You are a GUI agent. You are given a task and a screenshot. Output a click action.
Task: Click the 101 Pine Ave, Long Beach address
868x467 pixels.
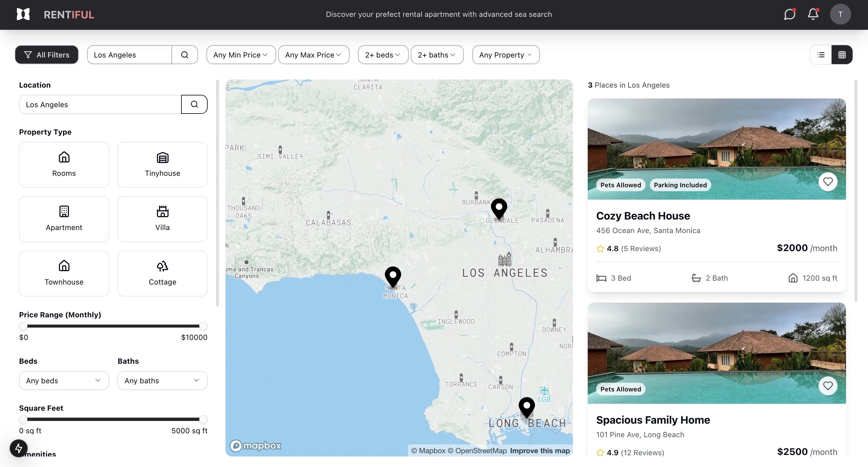tap(640, 435)
